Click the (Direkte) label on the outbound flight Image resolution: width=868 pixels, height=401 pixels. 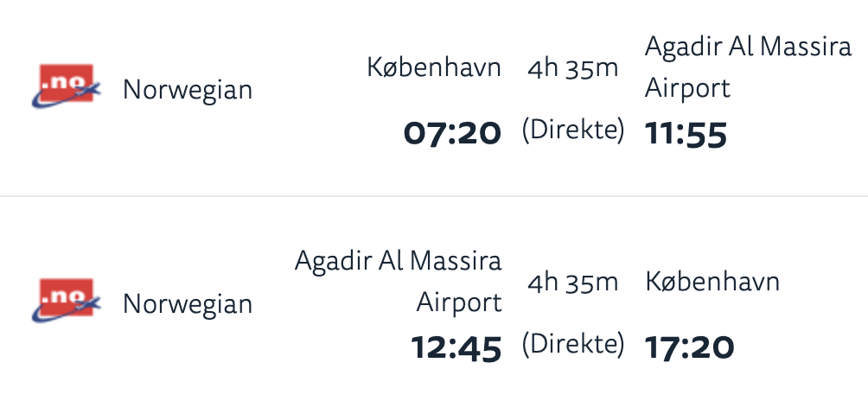click(572, 130)
